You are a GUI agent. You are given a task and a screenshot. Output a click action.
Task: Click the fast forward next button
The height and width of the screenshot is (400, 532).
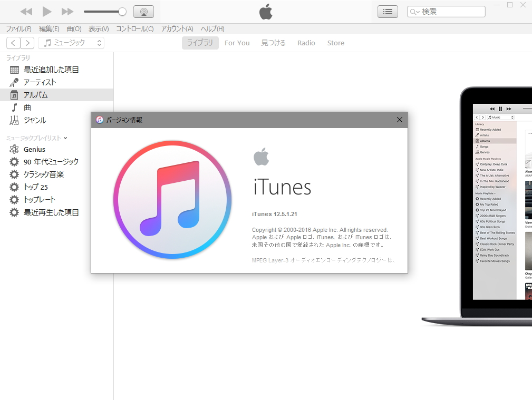[67, 12]
